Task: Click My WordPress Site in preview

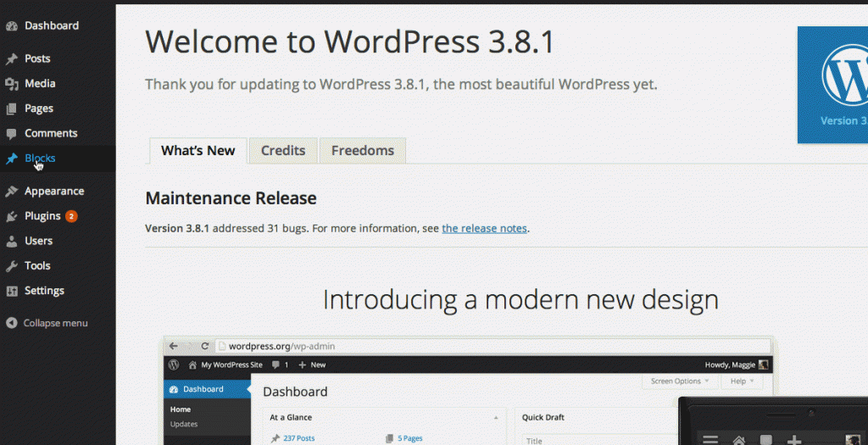Action: [x=232, y=365]
